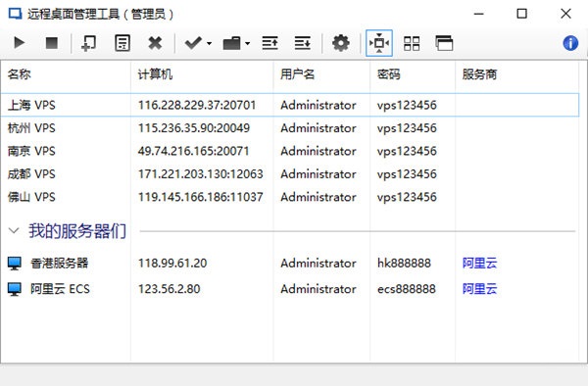Click address 123.56.2.80
Viewport: 588px width, 386px height.
click(170, 289)
